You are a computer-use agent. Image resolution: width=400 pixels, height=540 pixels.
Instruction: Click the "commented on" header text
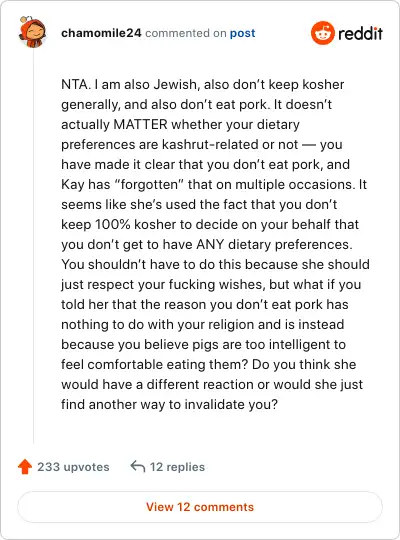(x=186, y=33)
